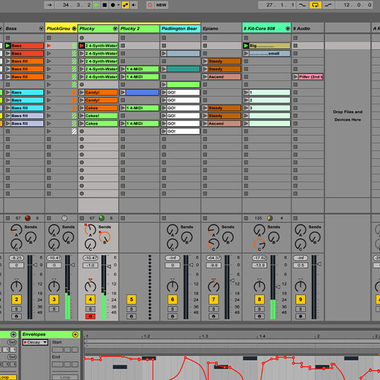Image resolution: width=380 pixels, height=380 pixels.
Task: Click the disabled Loop button in Envelopes box
Action: pyautogui.click(x=65, y=377)
